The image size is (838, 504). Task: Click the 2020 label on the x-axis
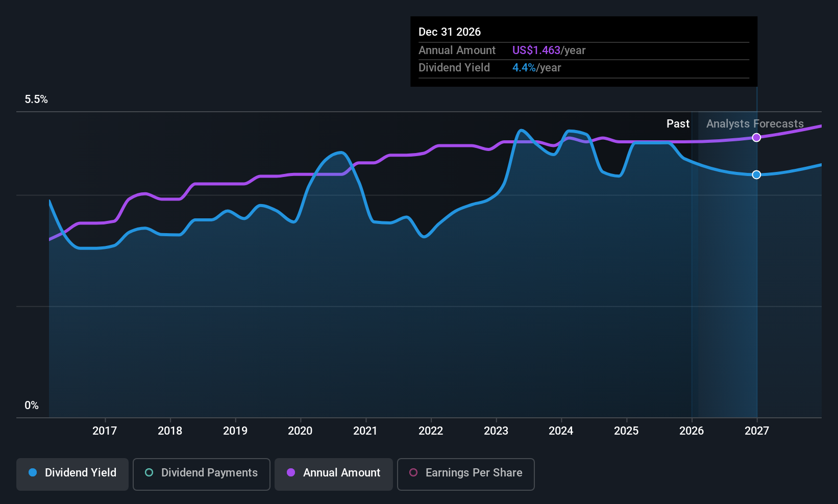pos(300,431)
